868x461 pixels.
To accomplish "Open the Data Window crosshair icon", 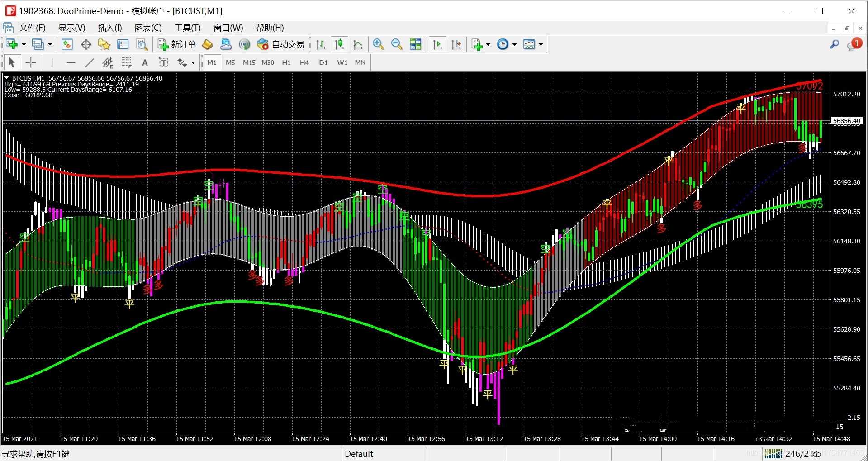I will [x=85, y=44].
